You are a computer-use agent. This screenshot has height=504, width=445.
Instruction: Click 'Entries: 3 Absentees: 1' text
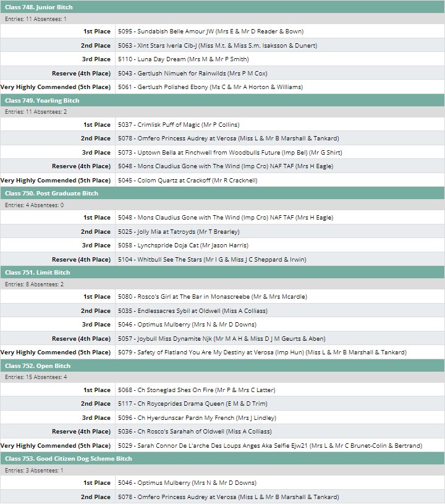pyautogui.click(x=34, y=470)
